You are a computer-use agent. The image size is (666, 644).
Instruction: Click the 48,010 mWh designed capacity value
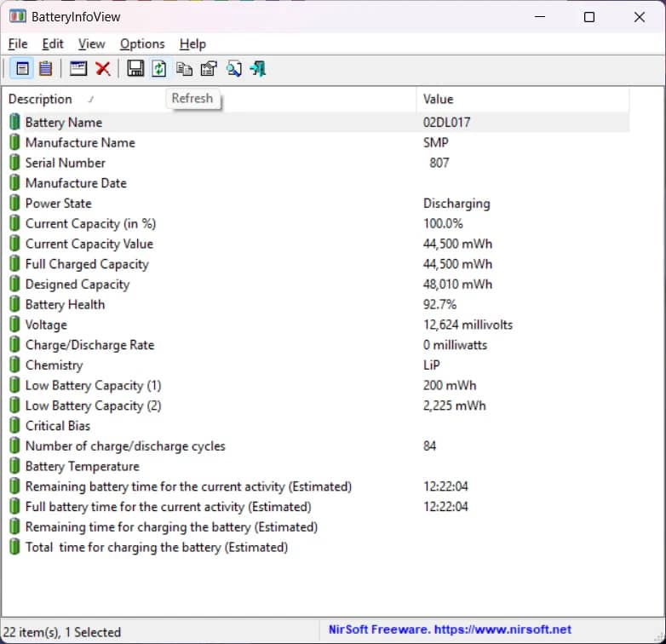click(457, 284)
